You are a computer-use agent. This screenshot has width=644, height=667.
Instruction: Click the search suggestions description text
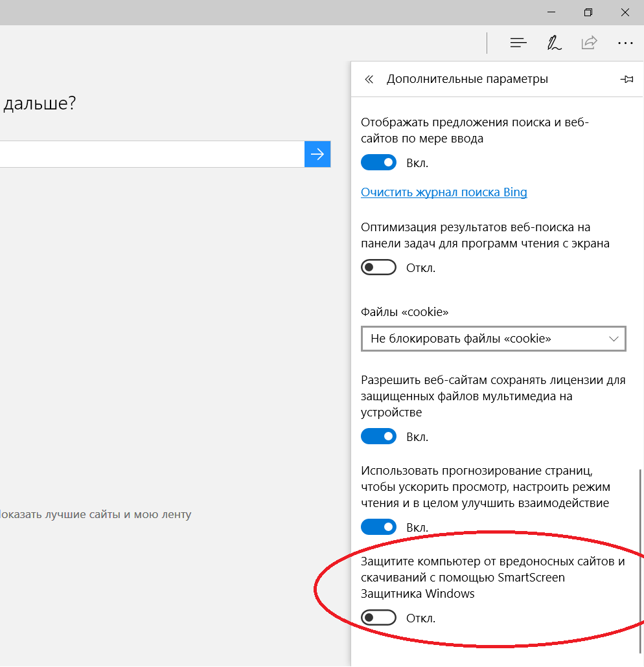point(475,130)
